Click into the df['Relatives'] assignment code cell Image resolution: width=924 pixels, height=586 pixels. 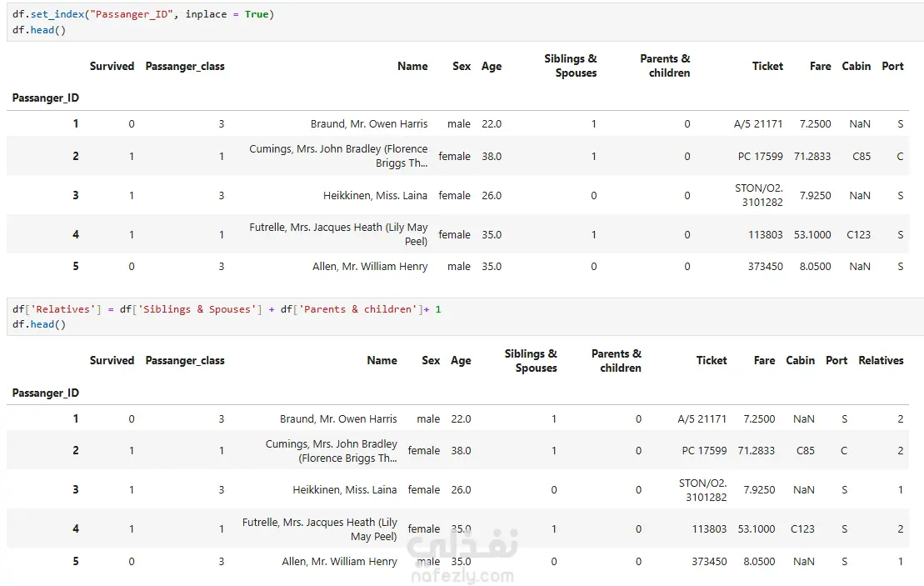coord(465,317)
